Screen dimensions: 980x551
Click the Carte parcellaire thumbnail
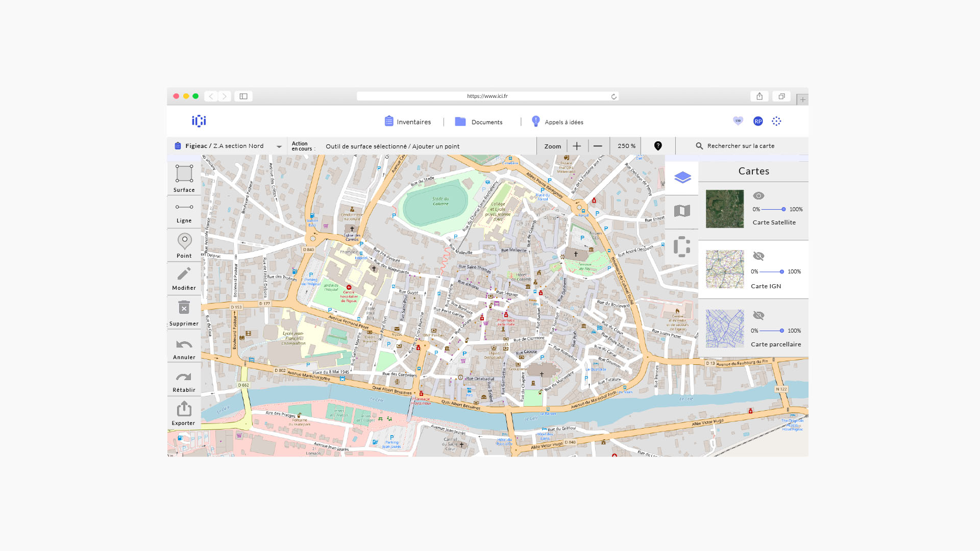click(725, 329)
